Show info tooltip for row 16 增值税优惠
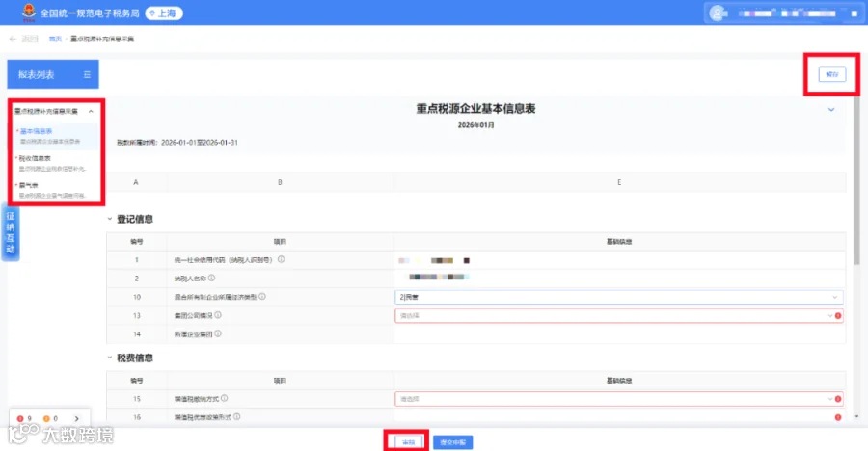Image resolution: width=868 pixels, height=451 pixels. tap(237, 416)
